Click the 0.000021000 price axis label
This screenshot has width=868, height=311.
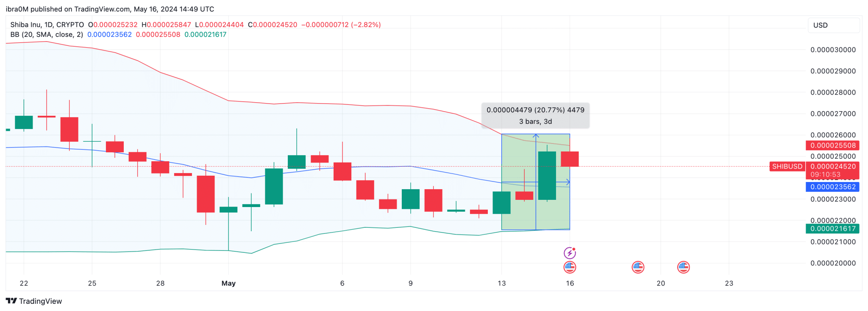click(833, 242)
